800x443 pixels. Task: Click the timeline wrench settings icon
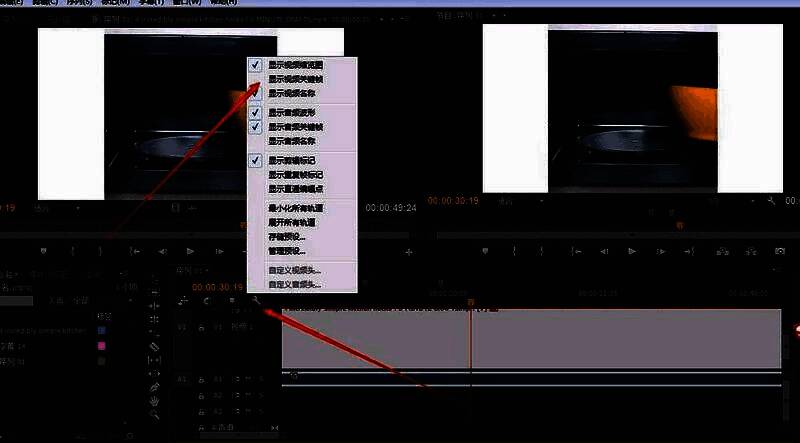pos(257,300)
